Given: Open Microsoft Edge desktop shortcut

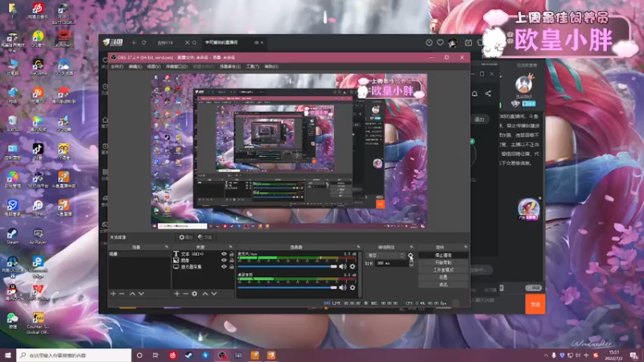Looking at the screenshot, I should (x=38, y=266).
